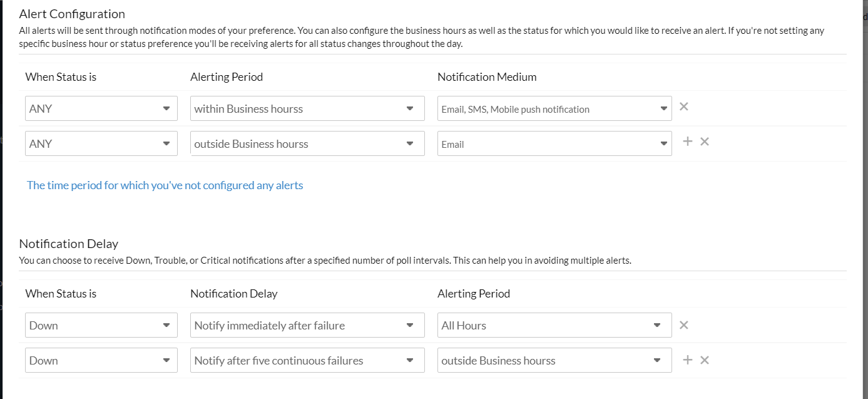Open first 'ANY' status dropdown in Alert Configuration

tap(101, 108)
